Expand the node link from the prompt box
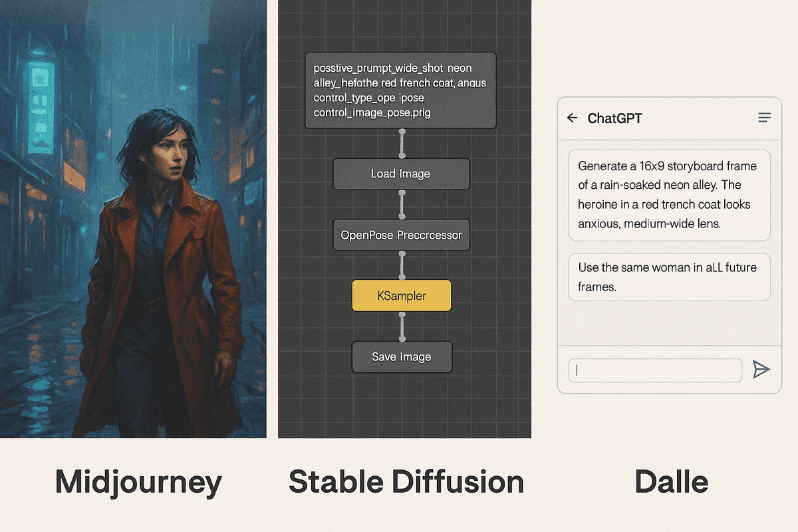 [x=401, y=143]
